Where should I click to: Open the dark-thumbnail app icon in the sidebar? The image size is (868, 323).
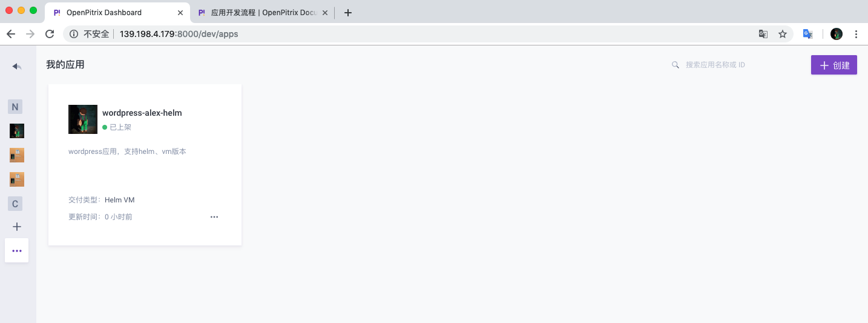pyautogui.click(x=17, y=131)
